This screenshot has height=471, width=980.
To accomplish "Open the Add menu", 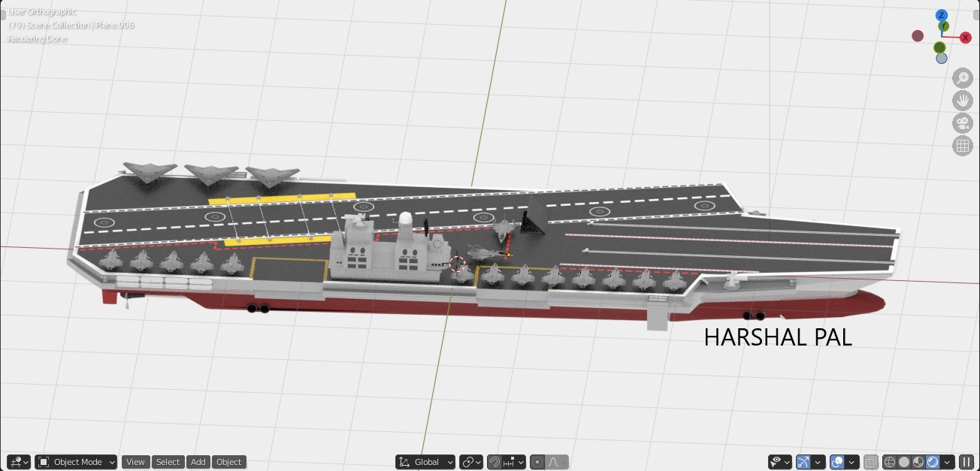I will 198,462.
